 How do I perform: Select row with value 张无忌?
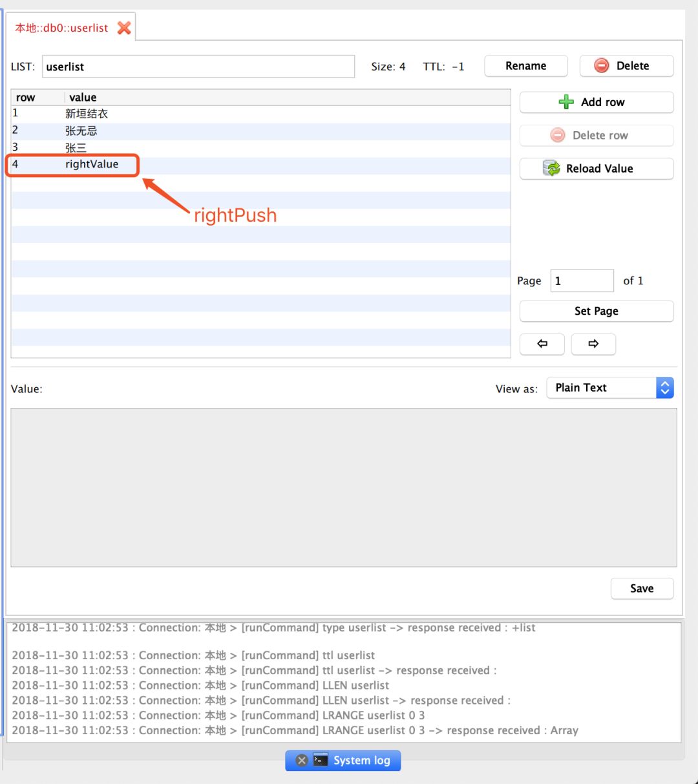[x=261, y=131]
